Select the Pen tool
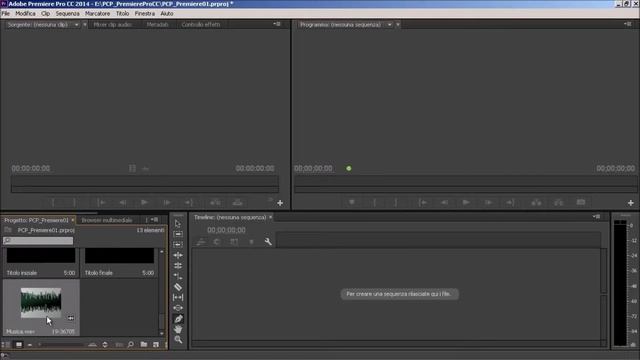This screenshot has width=640, height=360. pos(178,319)
